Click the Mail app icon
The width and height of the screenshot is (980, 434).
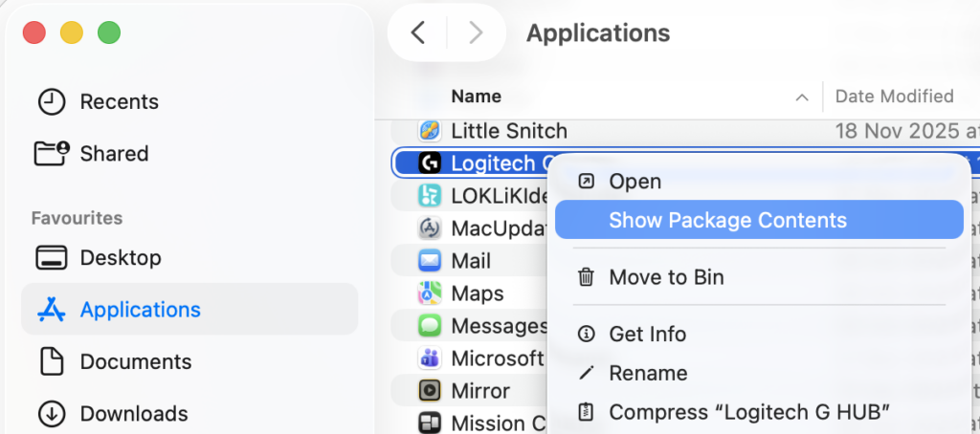point(430,261)
